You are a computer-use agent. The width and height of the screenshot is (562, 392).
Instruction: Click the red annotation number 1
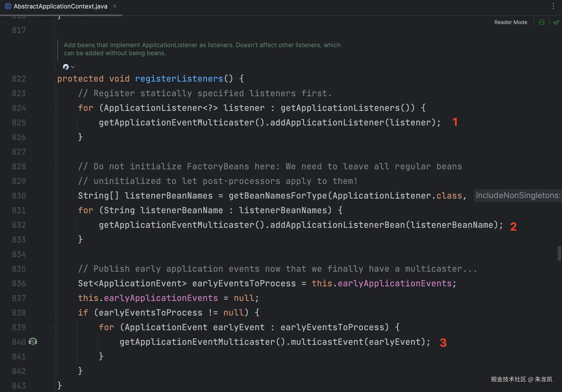(455, 122)
